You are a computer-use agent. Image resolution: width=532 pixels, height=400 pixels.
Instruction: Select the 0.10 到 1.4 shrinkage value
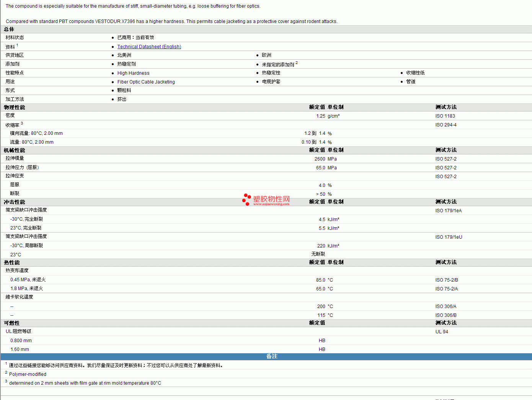313,142
